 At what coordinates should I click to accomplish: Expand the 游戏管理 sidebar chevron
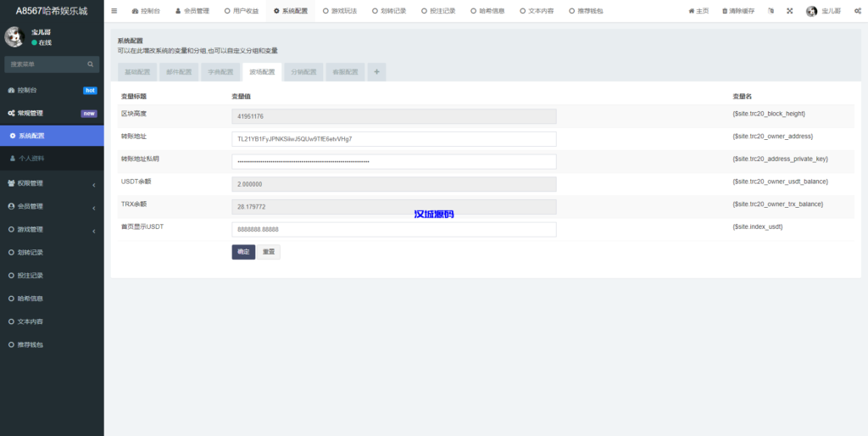pos(94,231)
